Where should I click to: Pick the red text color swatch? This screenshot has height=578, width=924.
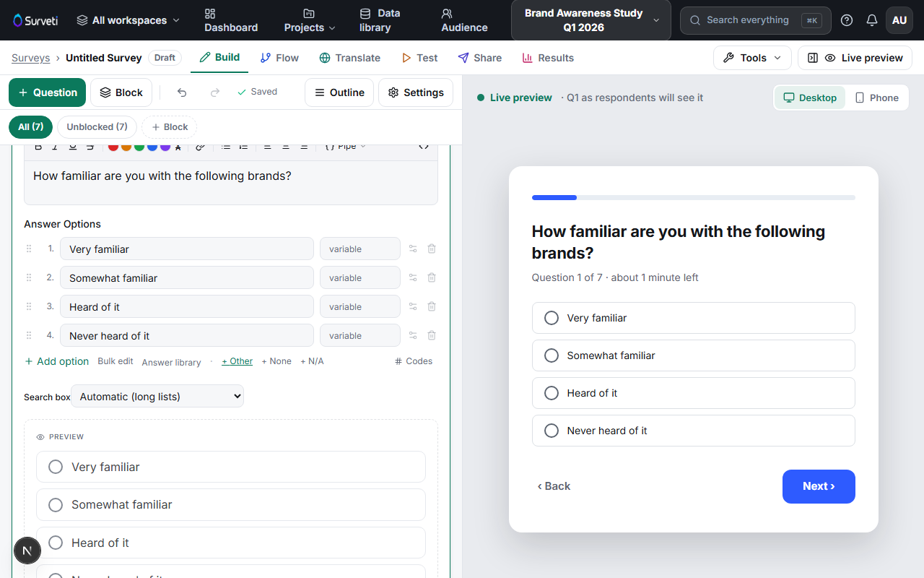click(x=113, y=147)
